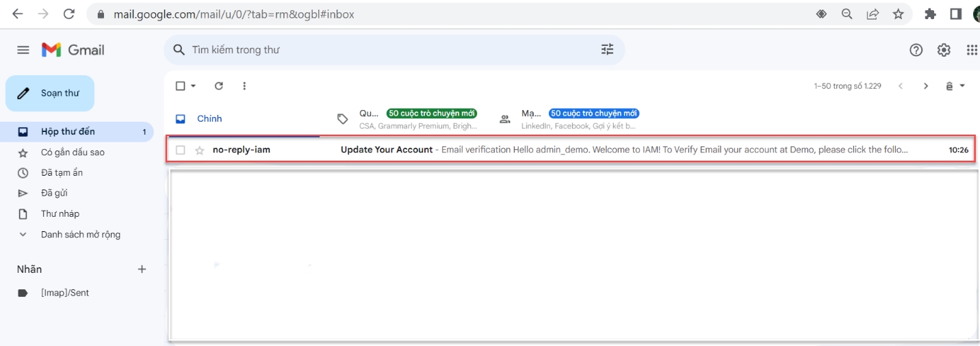Bookmark this page with star icon
980x346 pixels.
point(898,14)
